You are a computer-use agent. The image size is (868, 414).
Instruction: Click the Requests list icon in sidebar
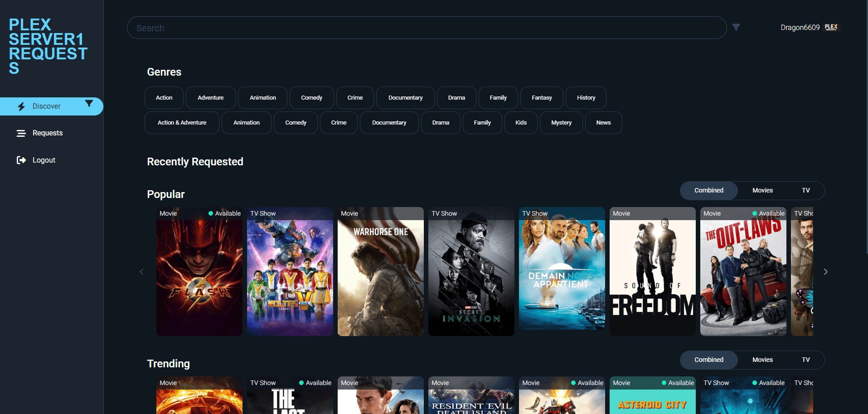[x=21, y=133]
